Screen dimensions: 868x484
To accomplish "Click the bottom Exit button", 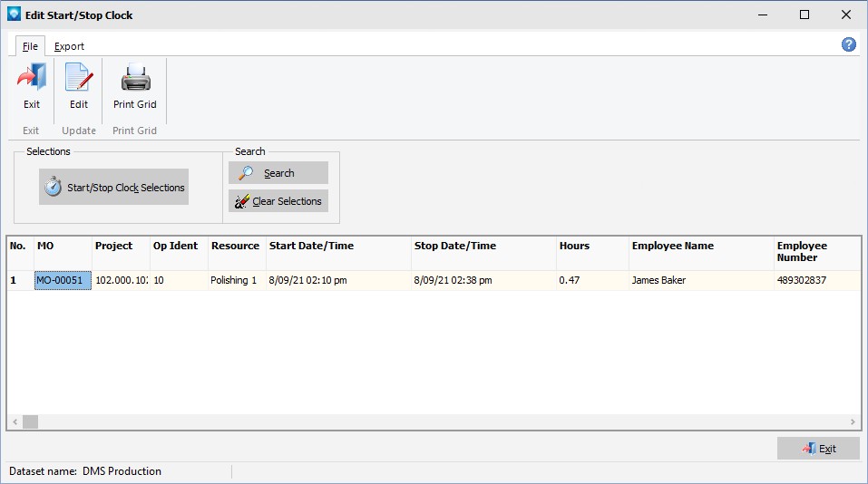I will [818, 449].
